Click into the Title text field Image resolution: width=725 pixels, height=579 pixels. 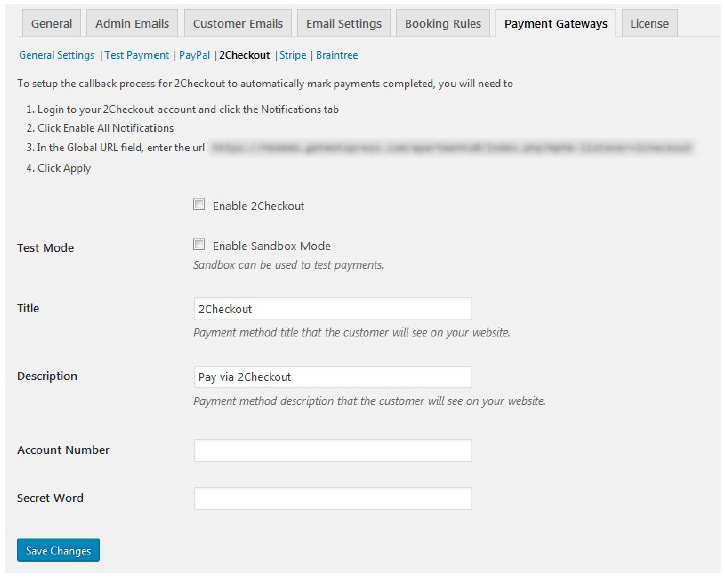[x=332, y=309]
